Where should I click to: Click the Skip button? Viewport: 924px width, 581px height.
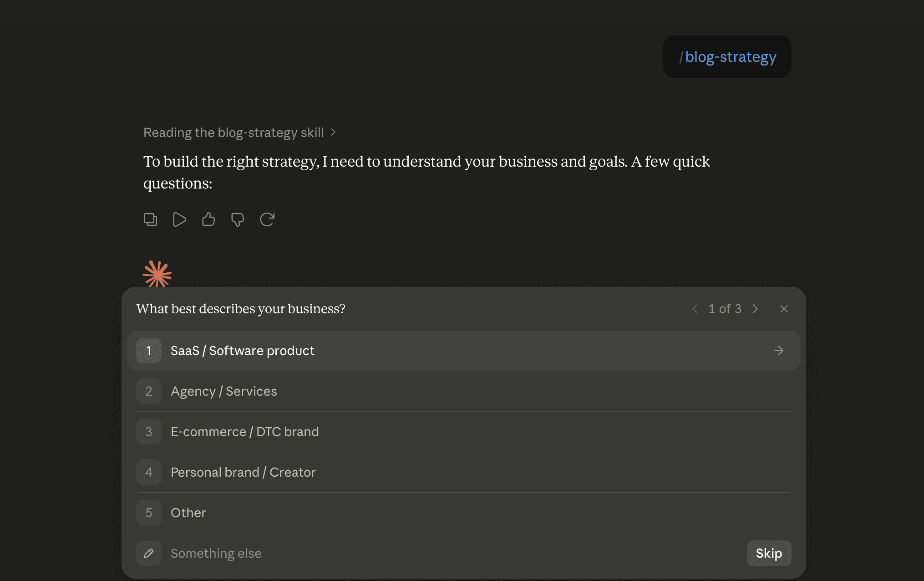tap(769, 553)
